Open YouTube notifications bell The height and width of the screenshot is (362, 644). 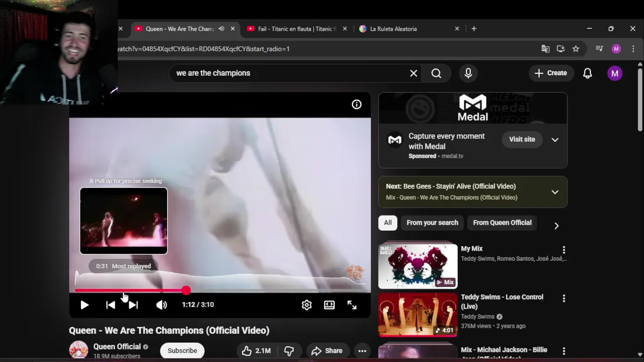587,73
